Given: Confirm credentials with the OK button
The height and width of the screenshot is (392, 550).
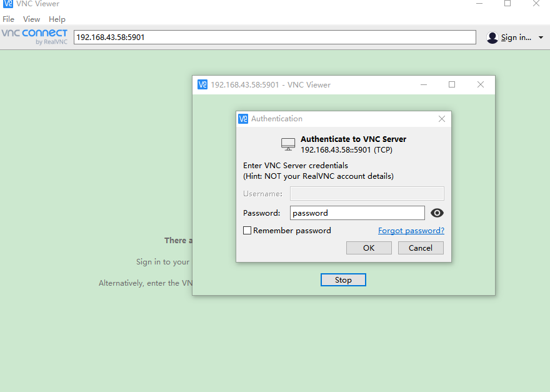Looking at the screenshot, I should coord(369,248).
